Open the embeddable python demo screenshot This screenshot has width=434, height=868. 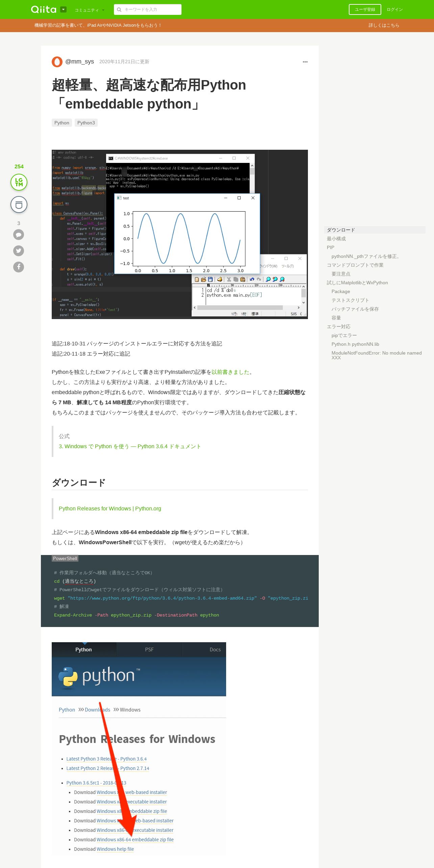(180, 234)
